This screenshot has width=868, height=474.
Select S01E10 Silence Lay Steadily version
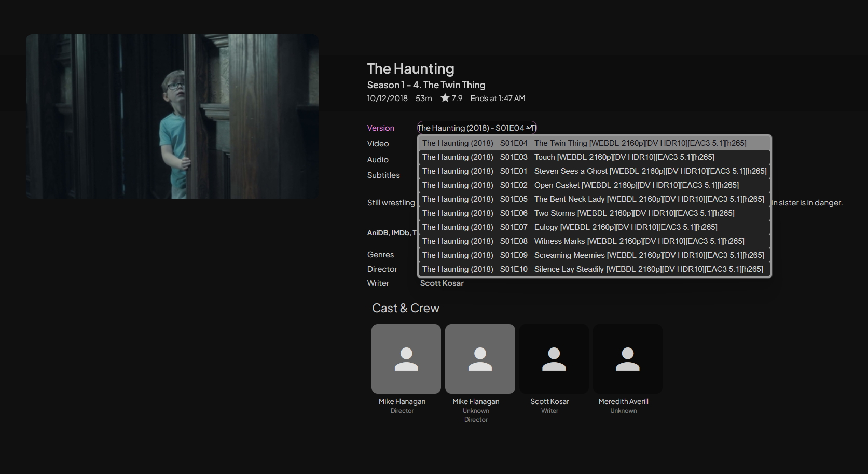593,269
